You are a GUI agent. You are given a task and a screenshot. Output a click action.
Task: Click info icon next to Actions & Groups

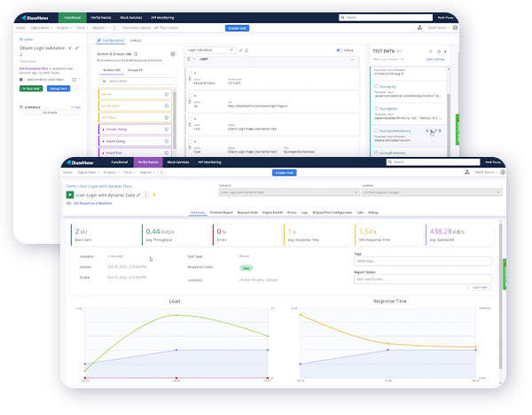[136, 54]
